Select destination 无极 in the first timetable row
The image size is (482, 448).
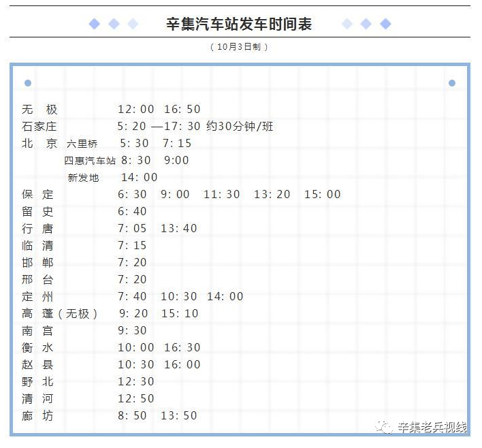click(39, 110)
